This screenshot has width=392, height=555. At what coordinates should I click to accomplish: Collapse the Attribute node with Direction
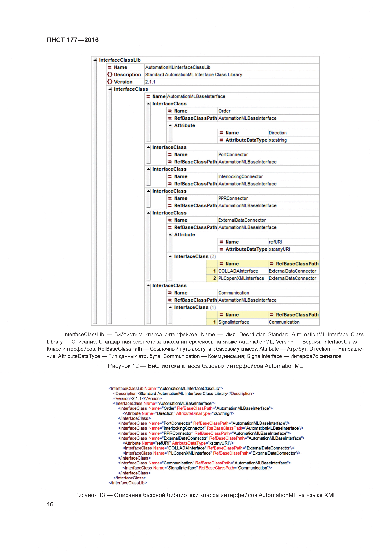(170, 125)
